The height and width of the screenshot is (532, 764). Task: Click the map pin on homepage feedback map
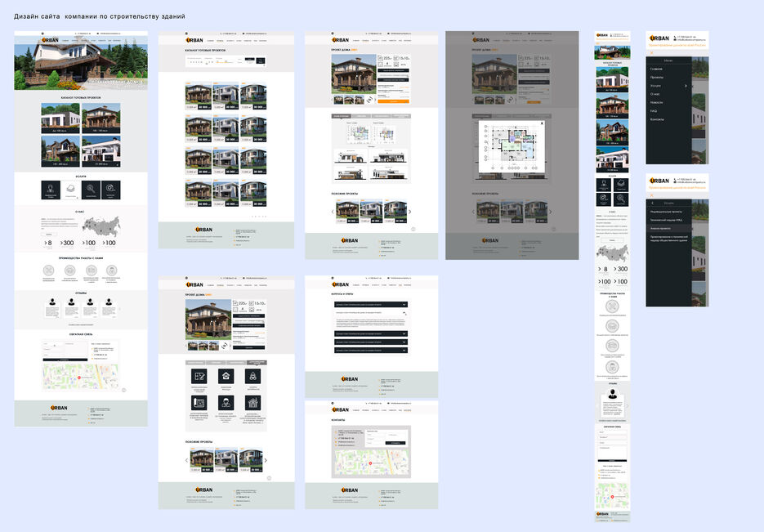[79, 378]
